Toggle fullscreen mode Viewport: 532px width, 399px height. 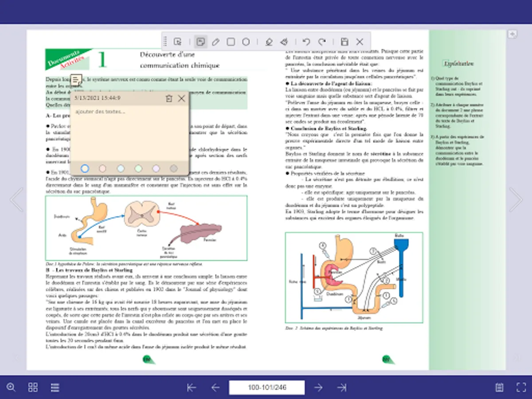click(521, 387)
